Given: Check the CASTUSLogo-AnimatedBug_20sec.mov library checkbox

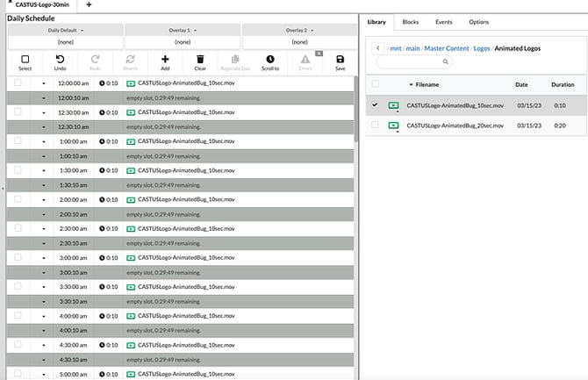Looking at the screenshot, I should click(x=376, y=125).
